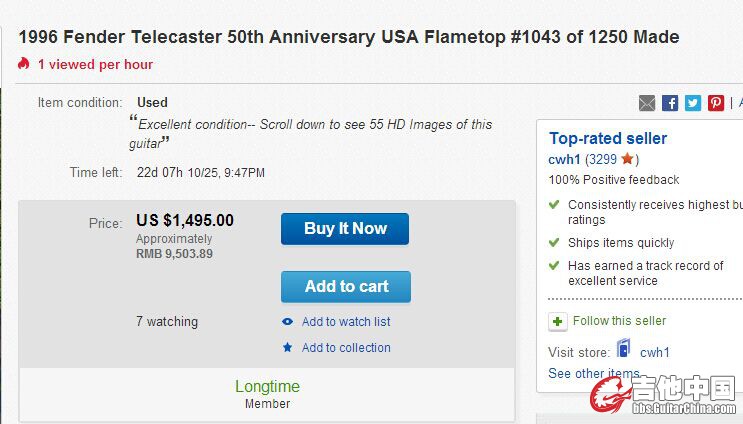The width and height of the screenshot is (743, 424).
Task: Share listing on Pinterest icon
Action: 716,103
